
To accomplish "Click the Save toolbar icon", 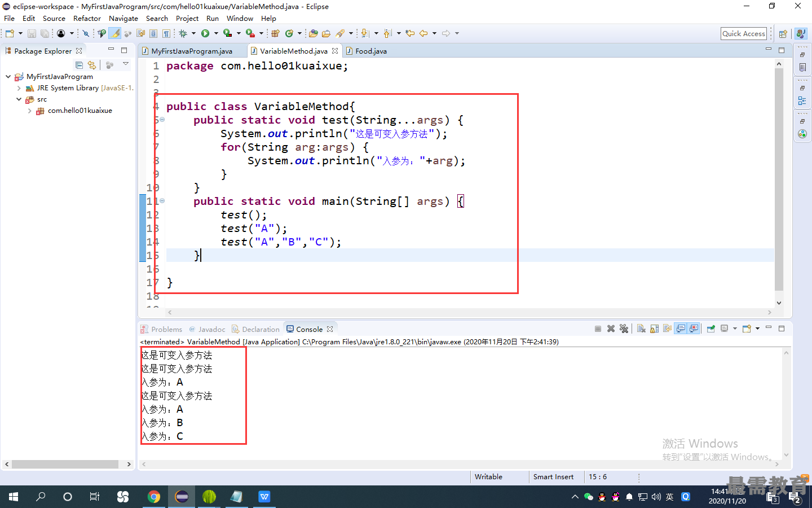I will pyautogui.click(x=32, y=33).
